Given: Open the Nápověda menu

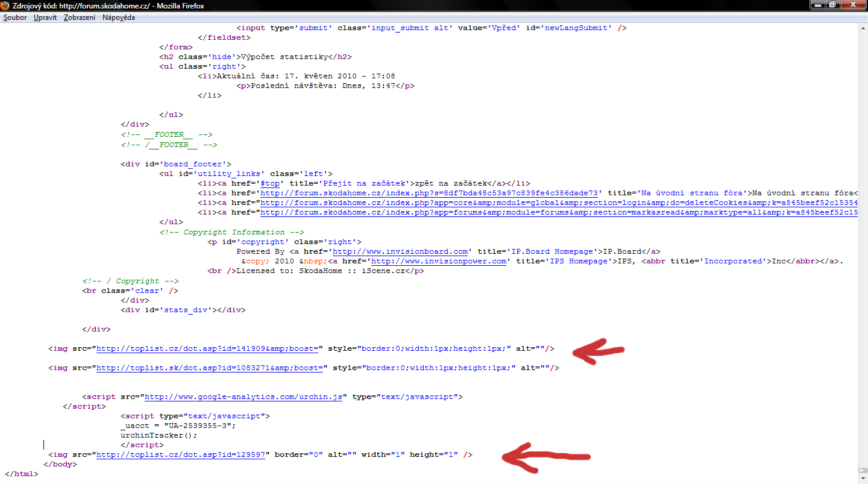Looking at the screenshot, I should 119,17.
